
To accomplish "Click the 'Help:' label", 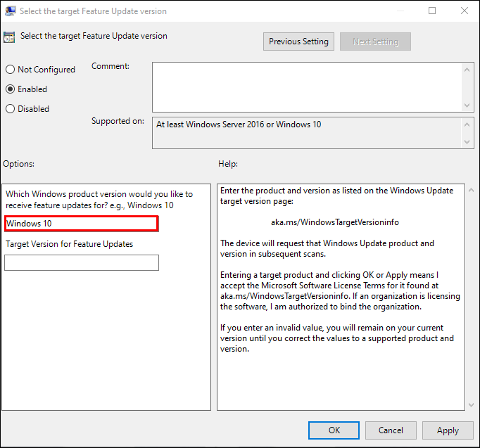I will [x=228, y=164].
